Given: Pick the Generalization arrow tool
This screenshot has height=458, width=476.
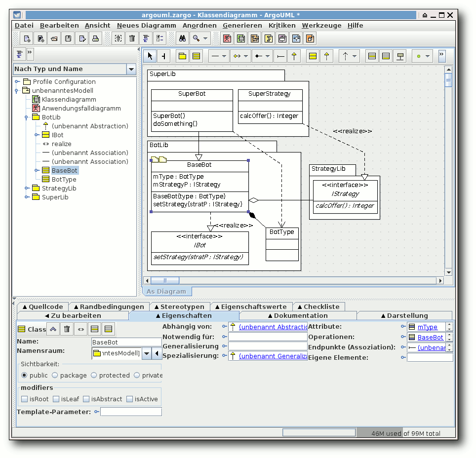Looking at the screenshot, I should [x=294, y=56].
